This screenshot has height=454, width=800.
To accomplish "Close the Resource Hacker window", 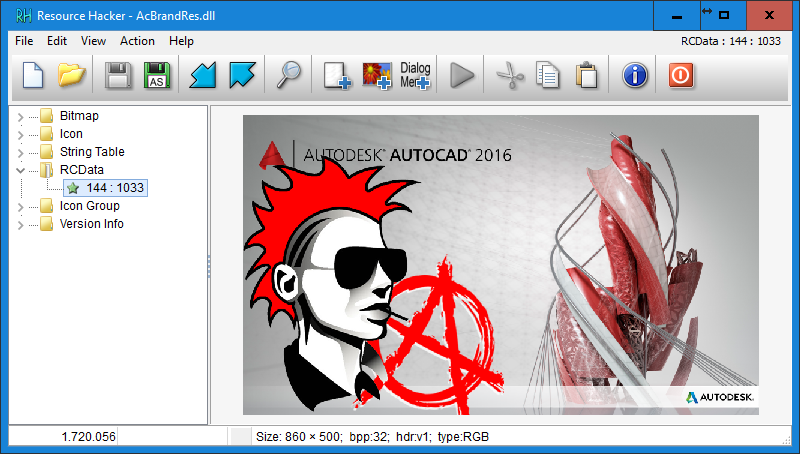I will [769, 16].
